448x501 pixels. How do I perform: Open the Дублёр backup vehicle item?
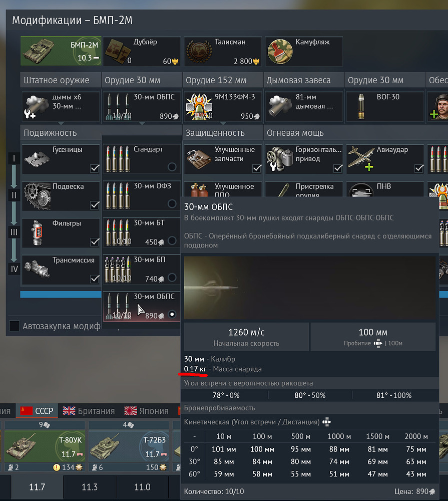pos(142,51)
